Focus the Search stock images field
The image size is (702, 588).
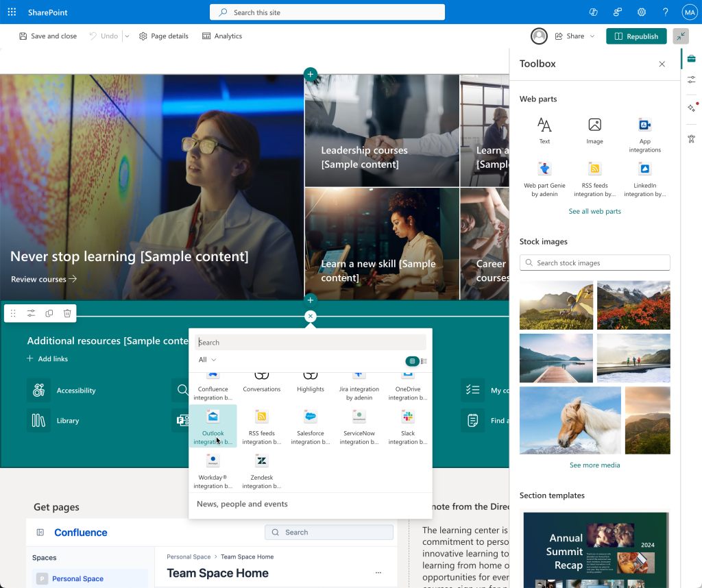click(594, 262)
